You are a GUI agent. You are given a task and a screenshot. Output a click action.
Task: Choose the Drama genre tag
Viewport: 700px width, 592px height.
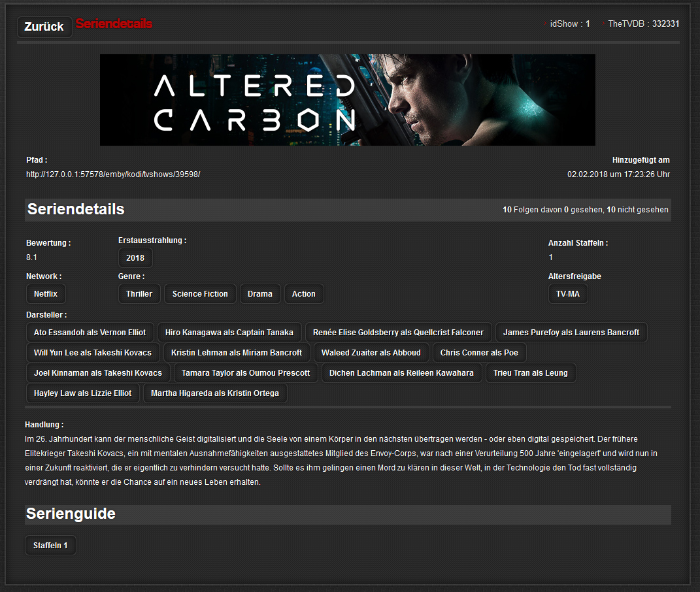click(260, 294)
